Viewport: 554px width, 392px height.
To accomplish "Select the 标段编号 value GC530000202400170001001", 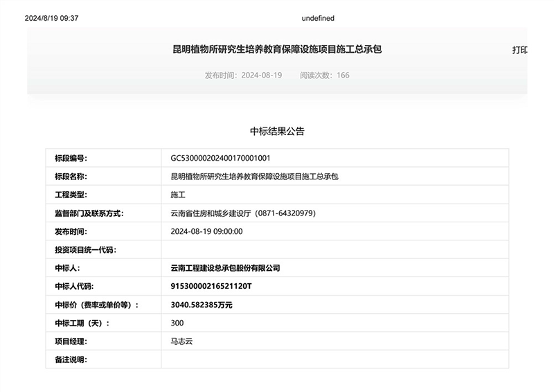I will pos(225,159).
